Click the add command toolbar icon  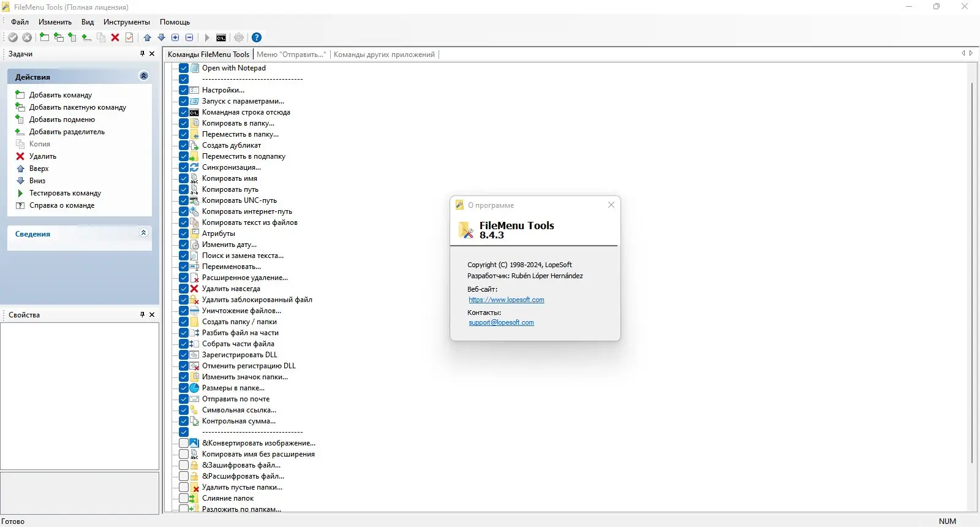[x=44, y=37]
